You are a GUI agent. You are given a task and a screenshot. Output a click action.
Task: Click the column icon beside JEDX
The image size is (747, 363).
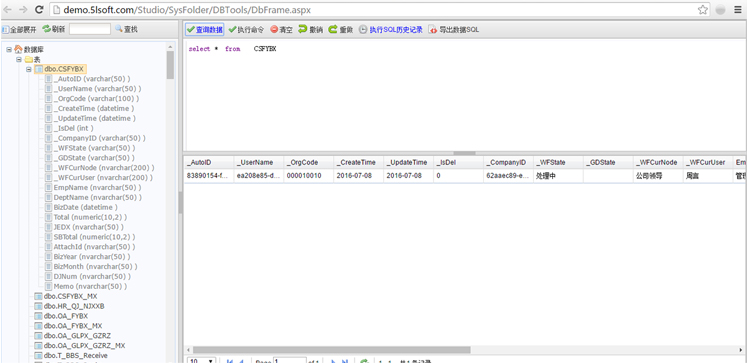(x=49, y=227)
